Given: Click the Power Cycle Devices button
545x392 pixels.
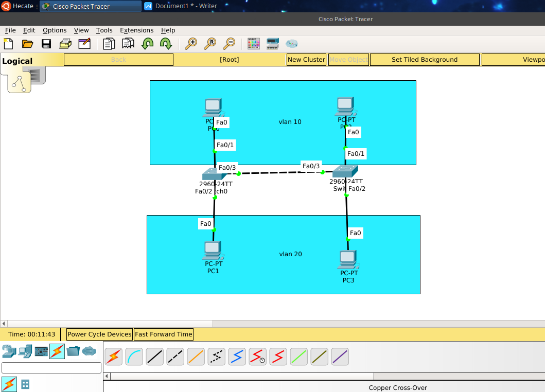Looking at the screenshot, I should point(99,334).
